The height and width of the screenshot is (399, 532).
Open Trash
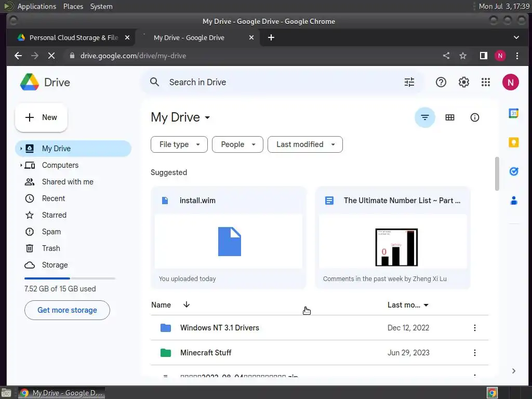(x=51, y=248)
